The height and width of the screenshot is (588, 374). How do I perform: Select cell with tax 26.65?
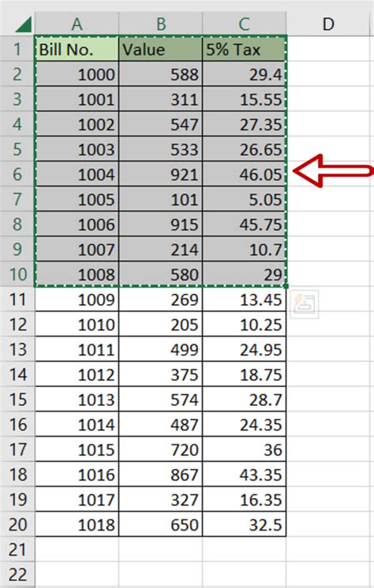[x=244, y=149]
